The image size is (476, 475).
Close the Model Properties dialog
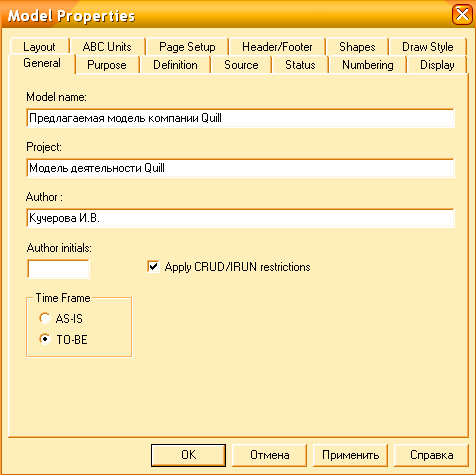[462, 15]
